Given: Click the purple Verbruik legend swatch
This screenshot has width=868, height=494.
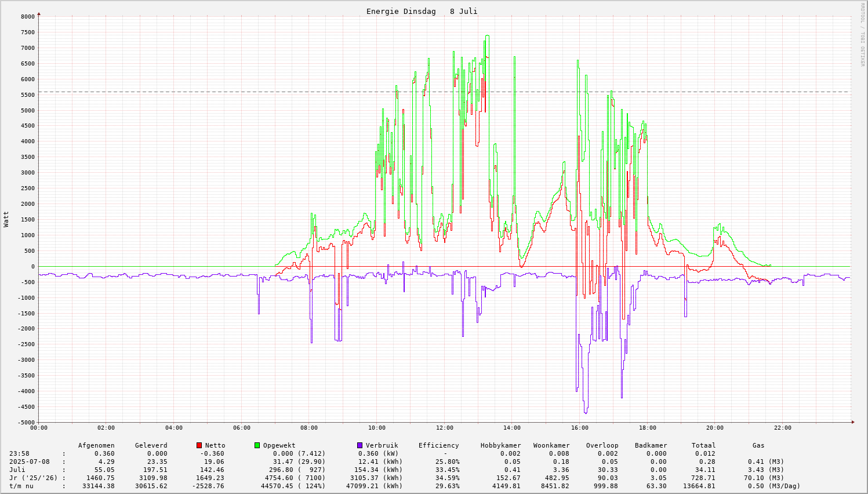Looking at the screenshot, I should tap(360, 445).
